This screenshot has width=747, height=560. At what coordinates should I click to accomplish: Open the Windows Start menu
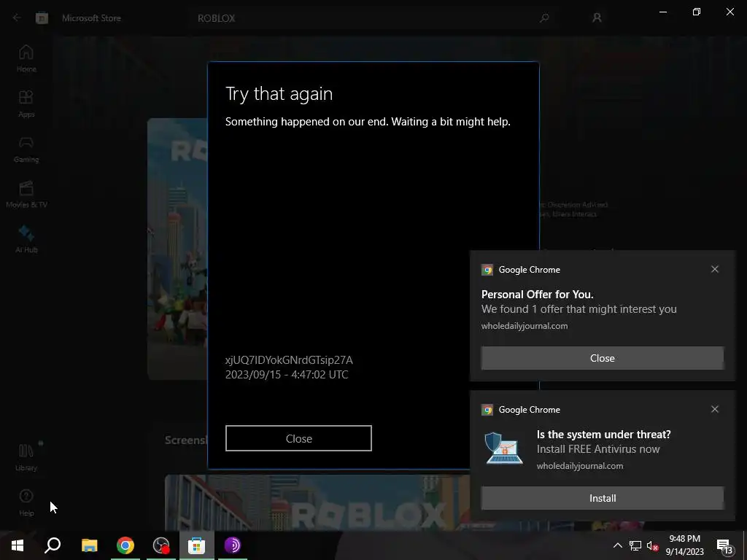coord(18,545)
